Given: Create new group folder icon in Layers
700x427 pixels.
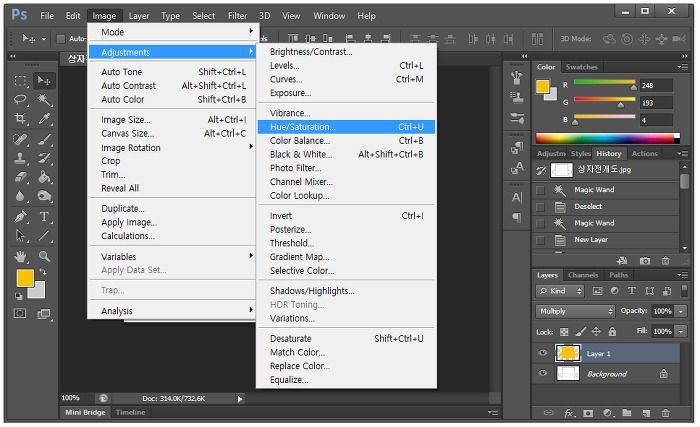Looking at the screenshot, I should 627,413.
